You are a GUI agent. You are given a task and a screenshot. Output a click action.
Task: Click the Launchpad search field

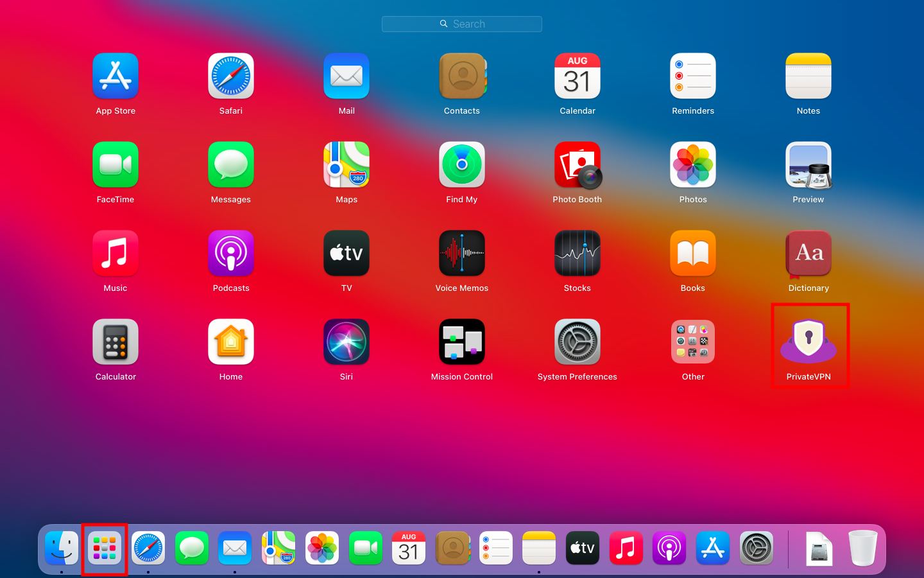pyautogui.click(x=462, y=24)
